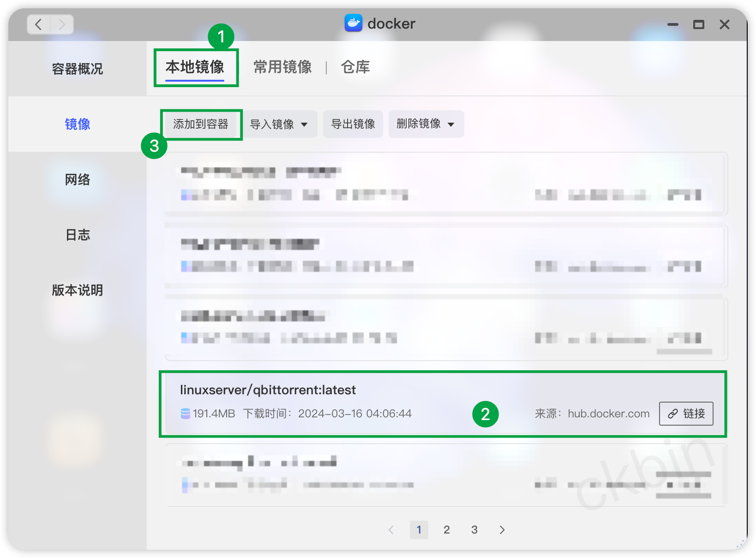Click the 导出镜像 button

[x=353, y=124]
